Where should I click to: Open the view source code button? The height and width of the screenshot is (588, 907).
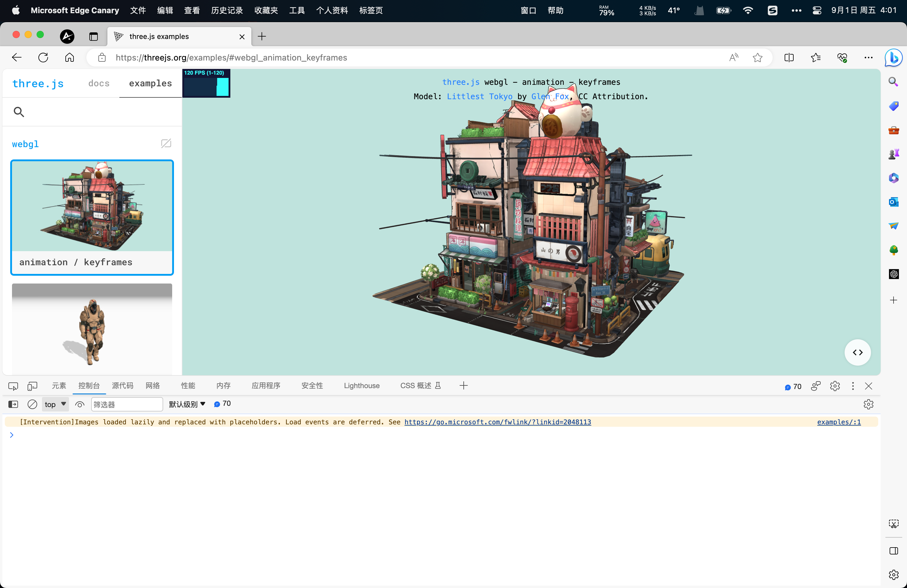point(858,352)
